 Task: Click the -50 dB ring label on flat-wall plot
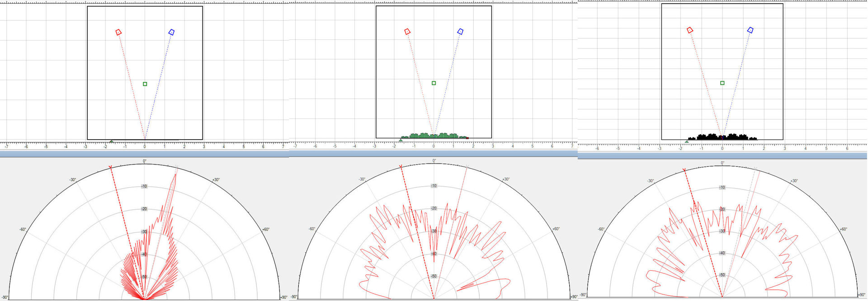tap(144, 277)
